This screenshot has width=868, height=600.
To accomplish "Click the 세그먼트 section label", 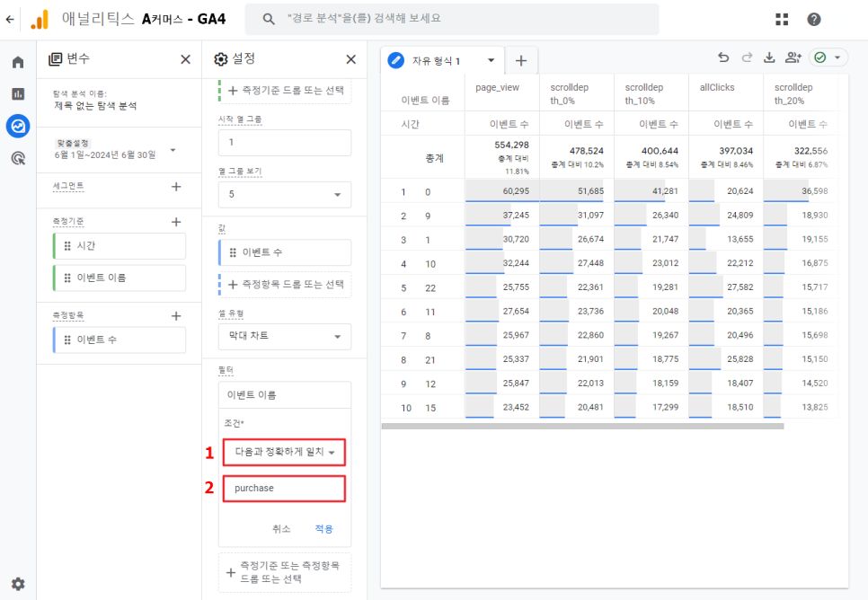I will click(68, 187).
